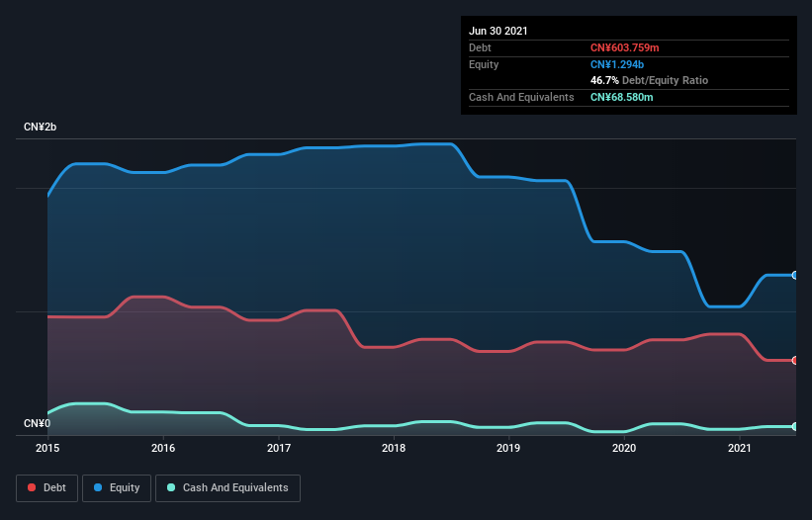This screenshot has width=812, height=520.
Task: Click the tooltip's Cash And Equivalents label
Action: coord(521,97)
